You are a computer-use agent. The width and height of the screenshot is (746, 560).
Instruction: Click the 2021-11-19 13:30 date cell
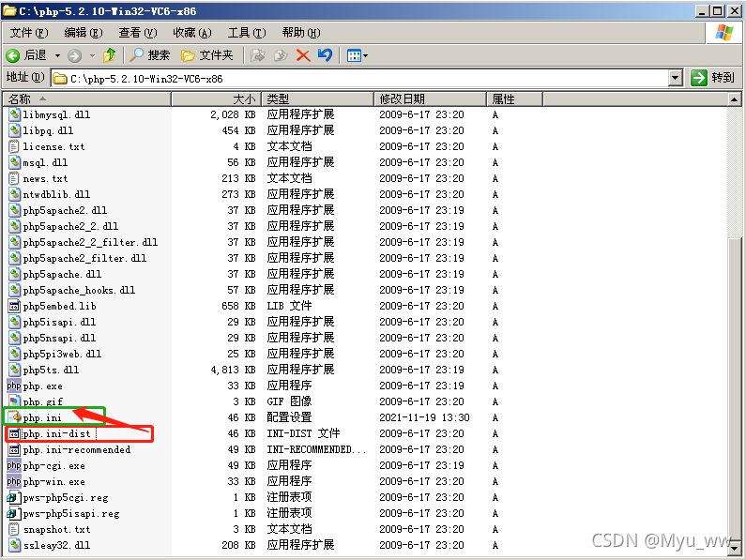(x=424, y=417)
